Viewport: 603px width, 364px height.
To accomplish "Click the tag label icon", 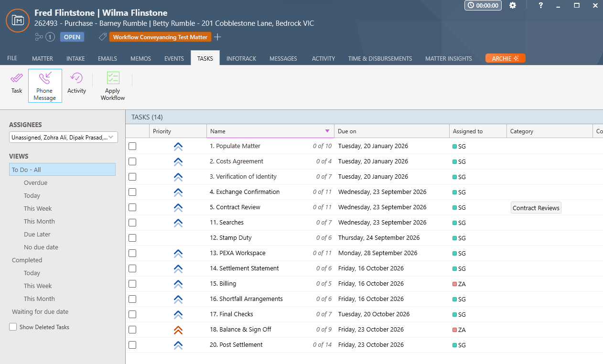I will coord(103,37).
